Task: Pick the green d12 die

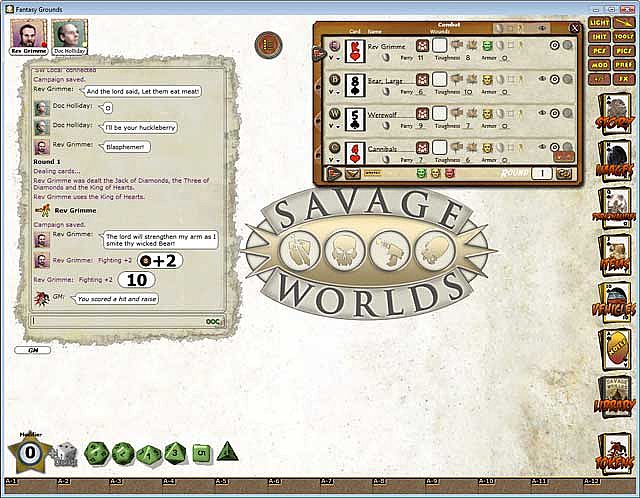Action: 123,453
